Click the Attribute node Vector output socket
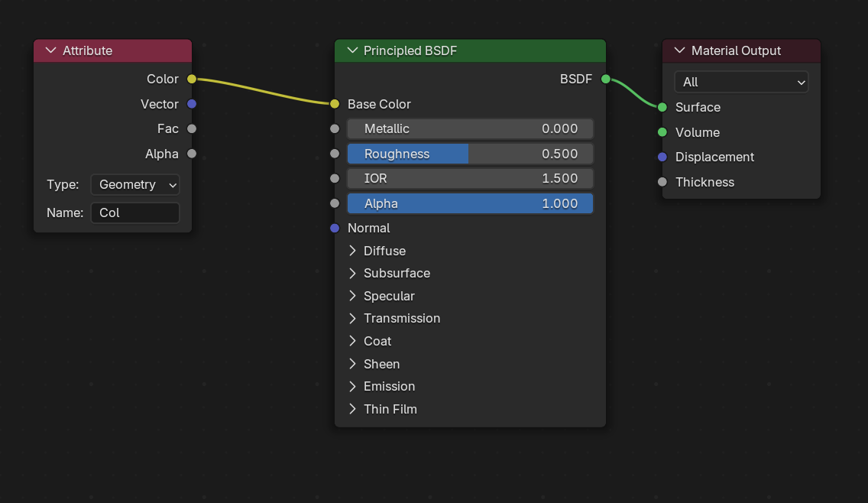This screenshot has width=868, height=503. [x=192, y=104]
